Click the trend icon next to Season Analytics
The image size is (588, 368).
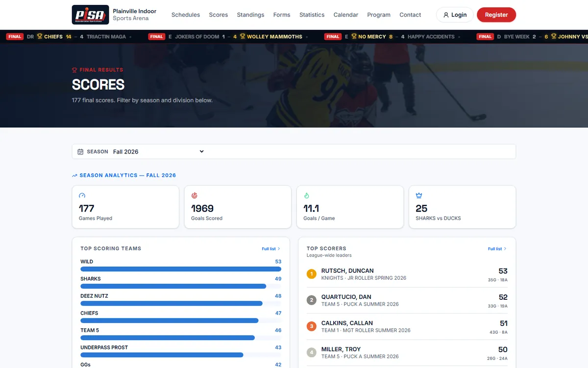[x=74, y=175]
